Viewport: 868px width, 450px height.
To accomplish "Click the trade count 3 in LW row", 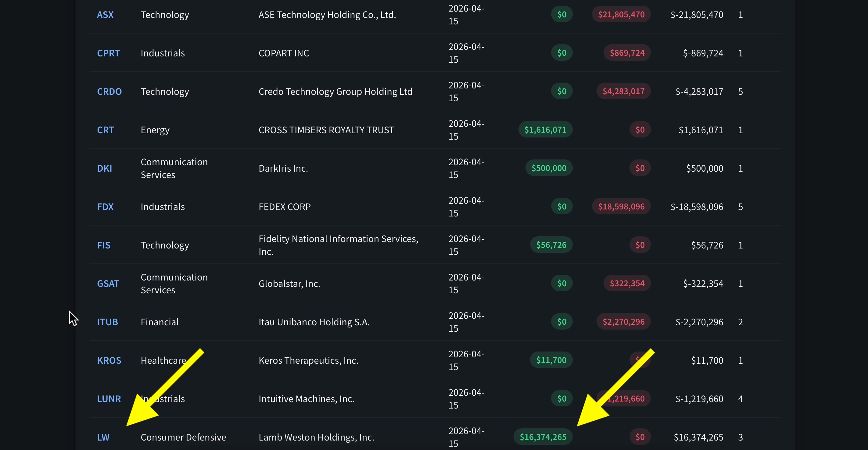I will click(740, 437).
